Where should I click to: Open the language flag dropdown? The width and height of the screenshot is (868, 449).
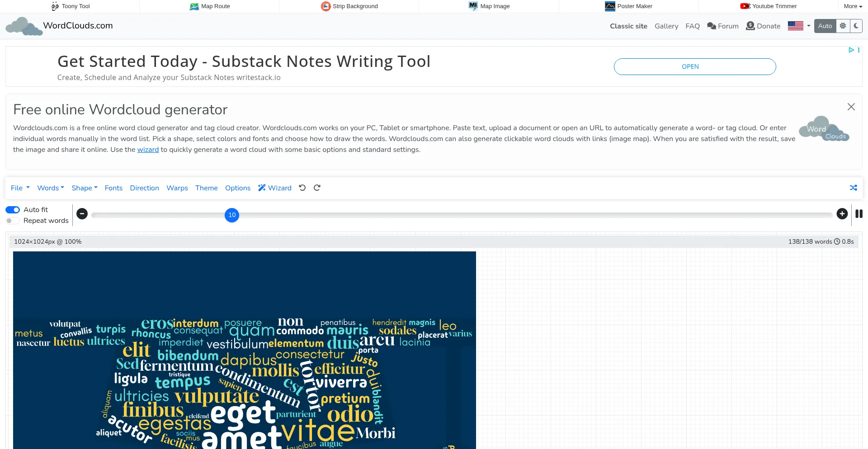click(x=799, y=26)
